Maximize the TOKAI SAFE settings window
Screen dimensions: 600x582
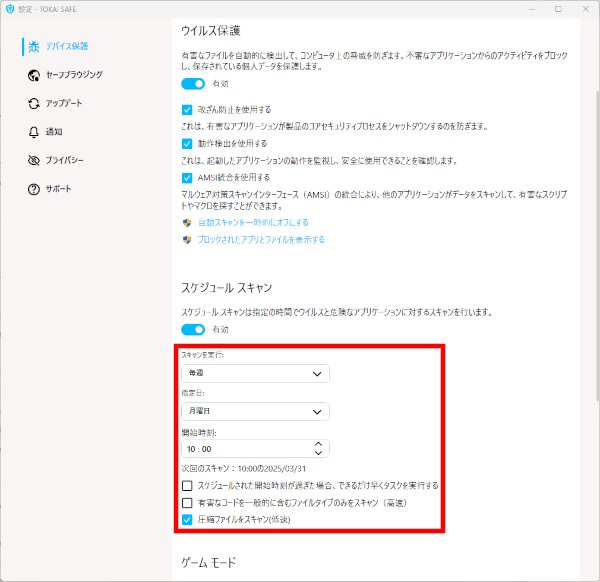tap(558, 9)
